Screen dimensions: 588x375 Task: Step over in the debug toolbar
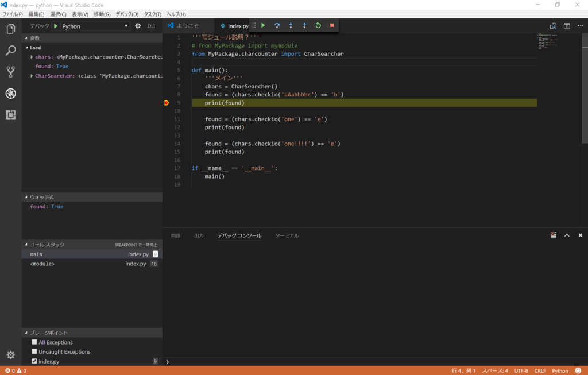coord(277,25)
